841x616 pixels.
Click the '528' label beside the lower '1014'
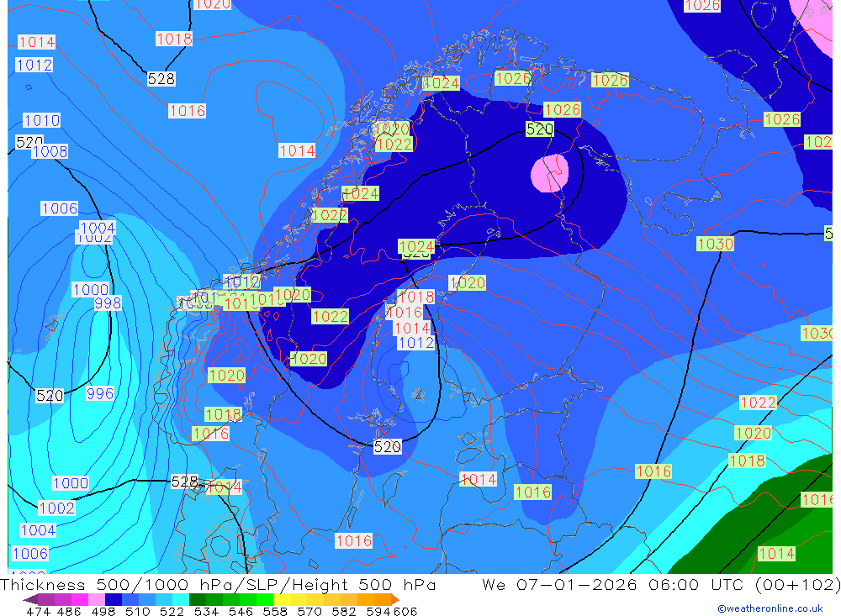(184, 482)
